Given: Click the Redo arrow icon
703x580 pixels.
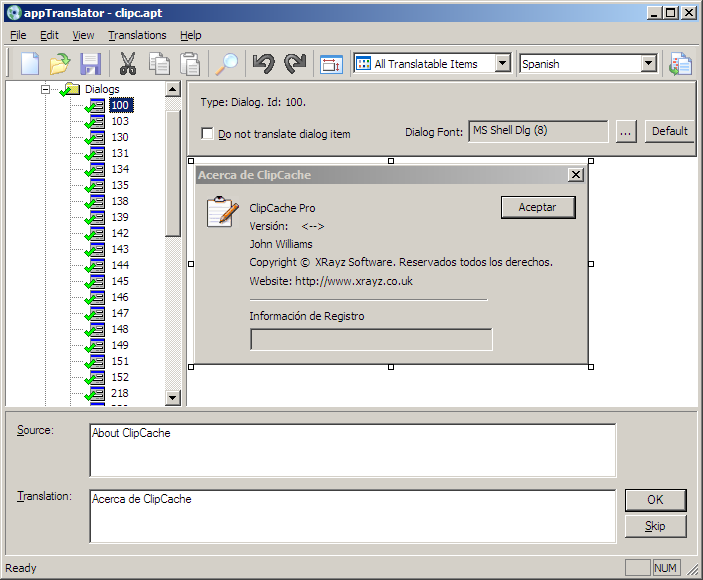Looking at the screenshot, I should coord(295,64).
